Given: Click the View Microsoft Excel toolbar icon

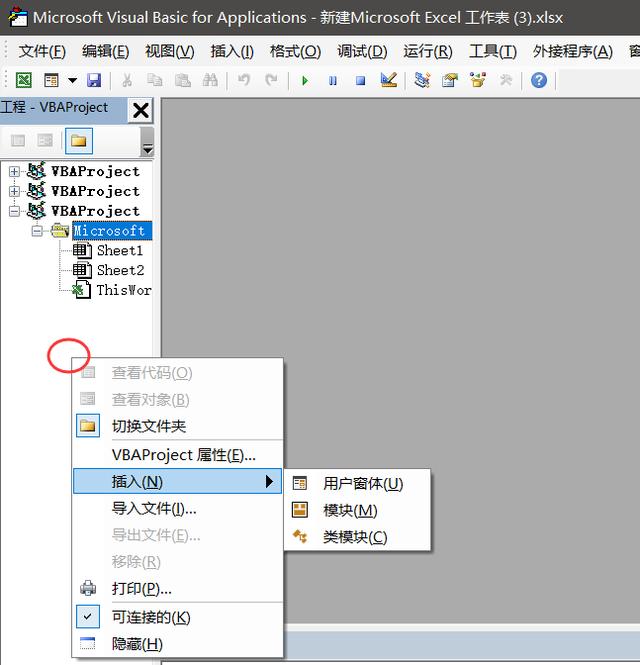Looking at the screenshot, I should (x=24, y=80).
